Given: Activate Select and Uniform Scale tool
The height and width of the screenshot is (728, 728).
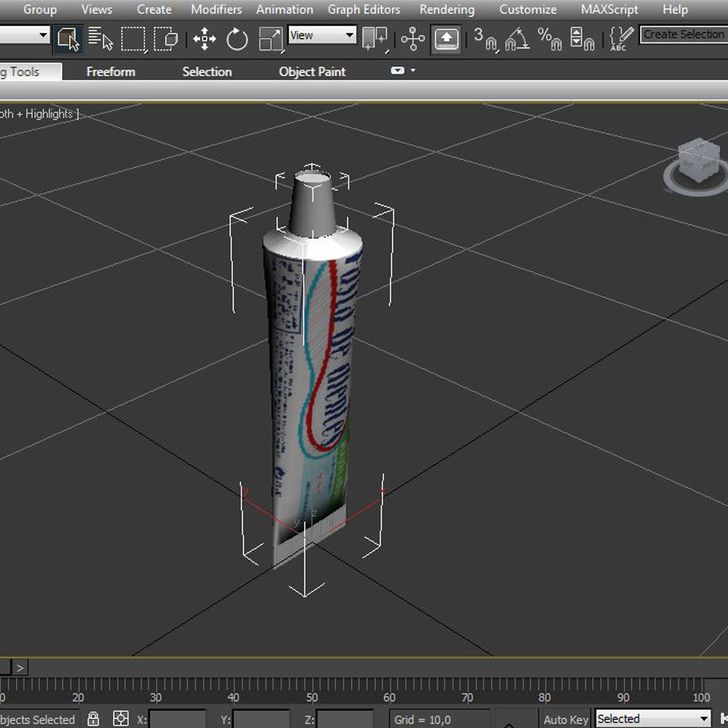Looking at the screenshot, I should point(270,39).
